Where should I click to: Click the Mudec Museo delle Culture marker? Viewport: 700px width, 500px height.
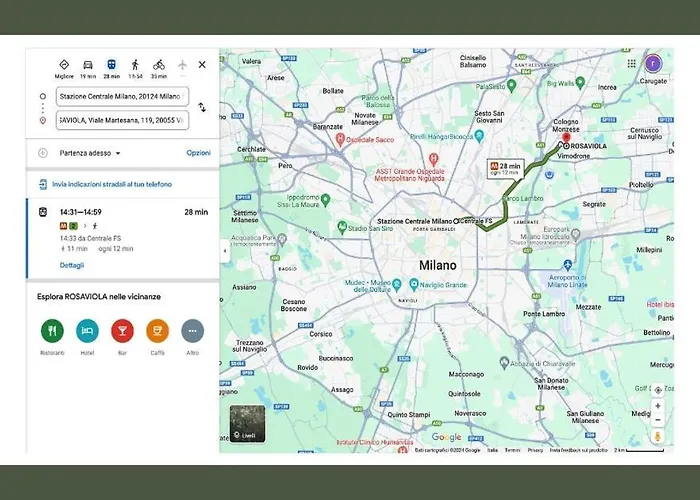tap(396, 284)
